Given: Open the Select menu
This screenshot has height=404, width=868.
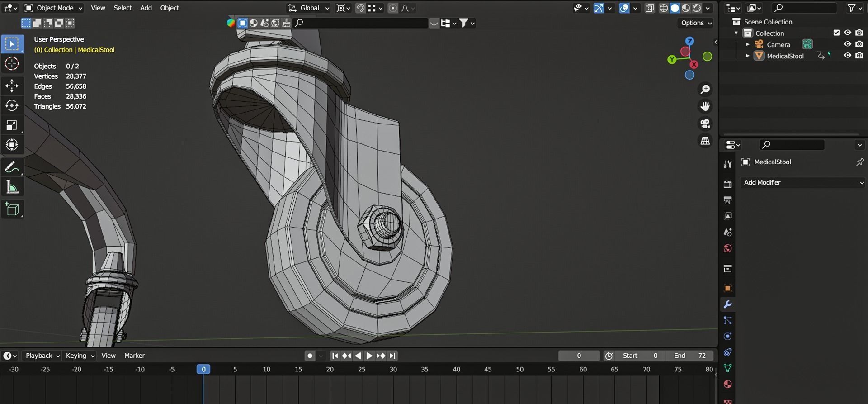Looking at the screenshot, I should click(123, 8).
